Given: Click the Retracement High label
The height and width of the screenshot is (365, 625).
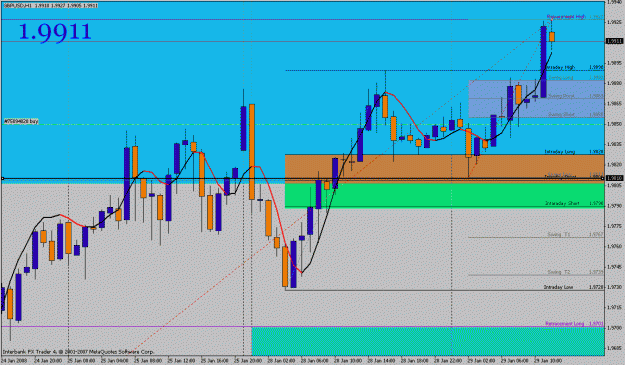Looking at the screenshot, I should click(x=566, y=17).
